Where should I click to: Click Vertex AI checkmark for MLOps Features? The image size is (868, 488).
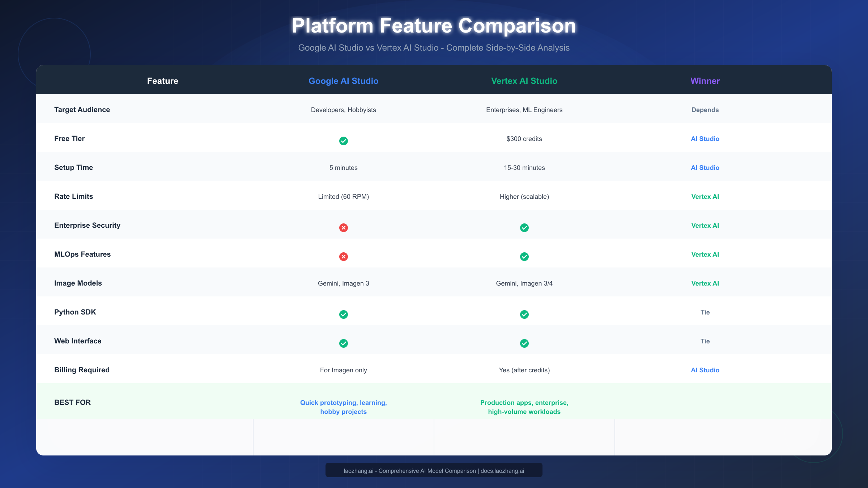click(x=524, y=257)
